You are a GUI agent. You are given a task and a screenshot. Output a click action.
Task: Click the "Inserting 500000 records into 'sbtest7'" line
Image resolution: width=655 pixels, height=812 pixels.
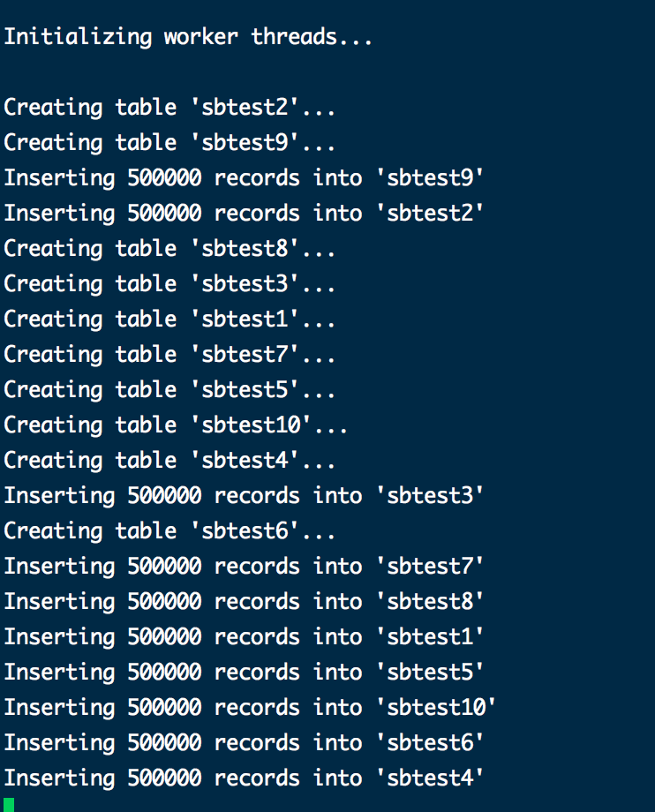coord(244,567)
